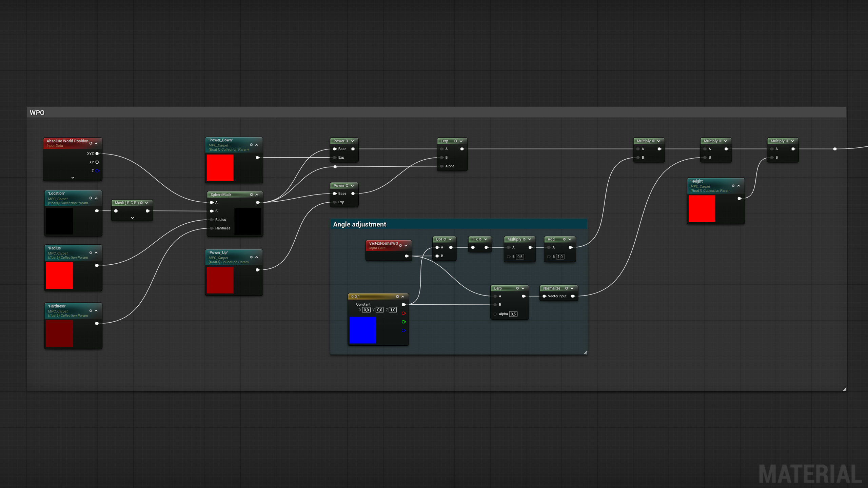Click the reroute node before Lerp Alpha

click(x=335, y=167)
